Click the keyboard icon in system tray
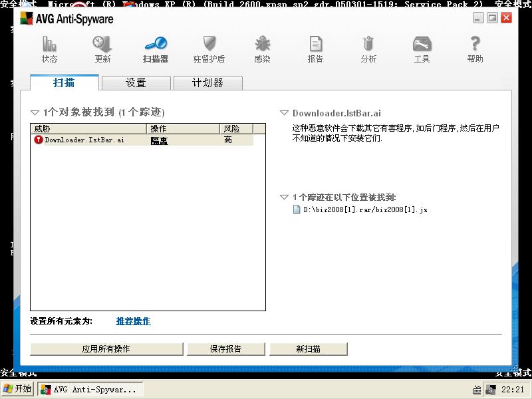532x399 pixels. [477, 390]
